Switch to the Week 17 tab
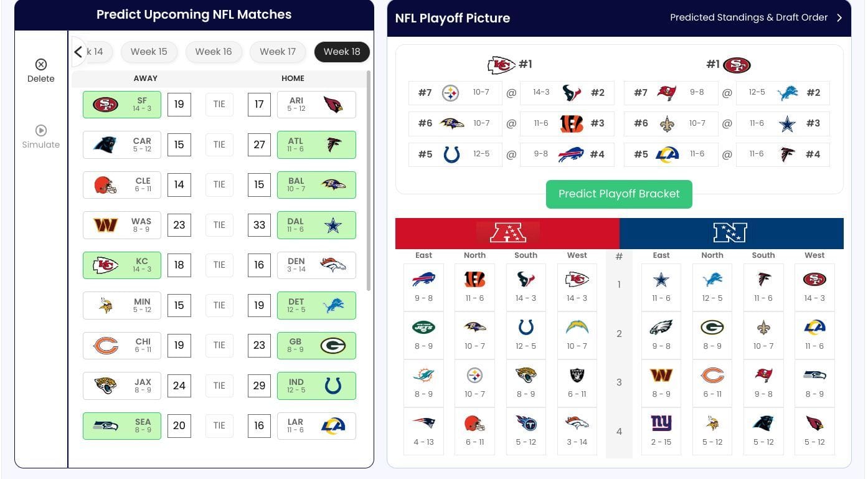The height and width of the screenshot is (479, 868). (278, 52)
